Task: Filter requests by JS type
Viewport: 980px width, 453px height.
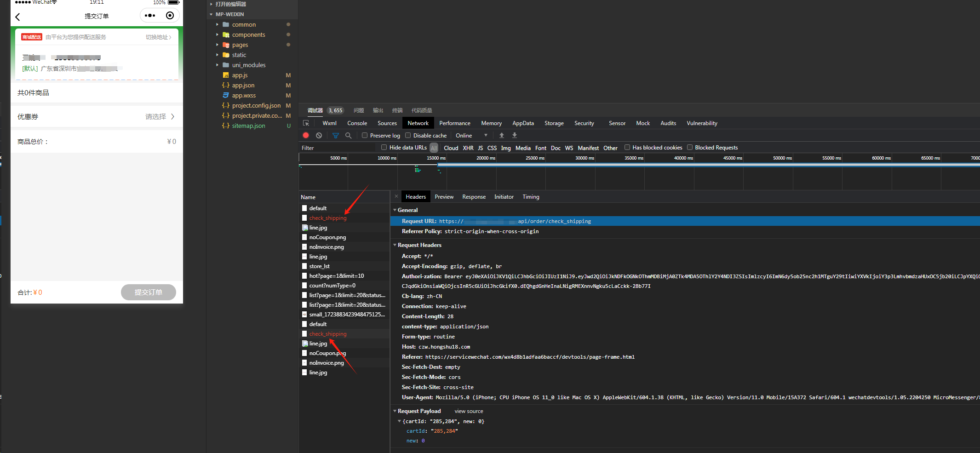Action: pos(480,148)
